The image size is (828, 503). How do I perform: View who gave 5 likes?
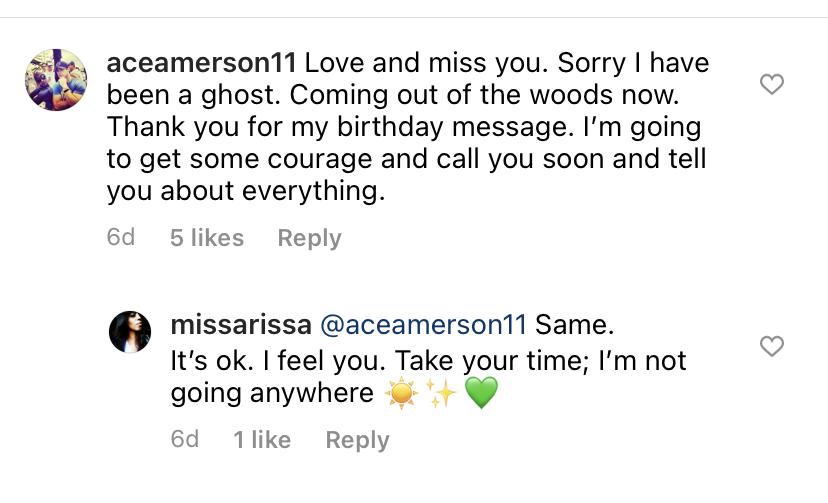point(207,238)
